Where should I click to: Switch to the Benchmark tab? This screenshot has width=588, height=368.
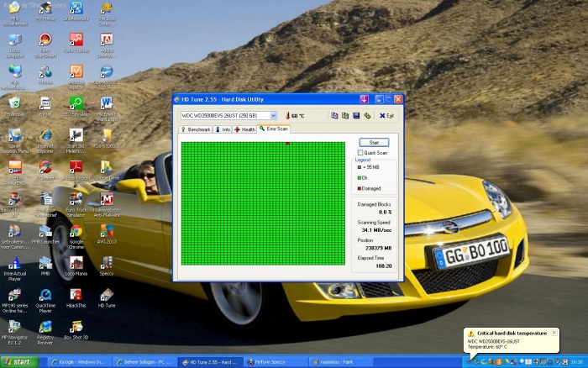pyautogui.click(x=197, y=129)
